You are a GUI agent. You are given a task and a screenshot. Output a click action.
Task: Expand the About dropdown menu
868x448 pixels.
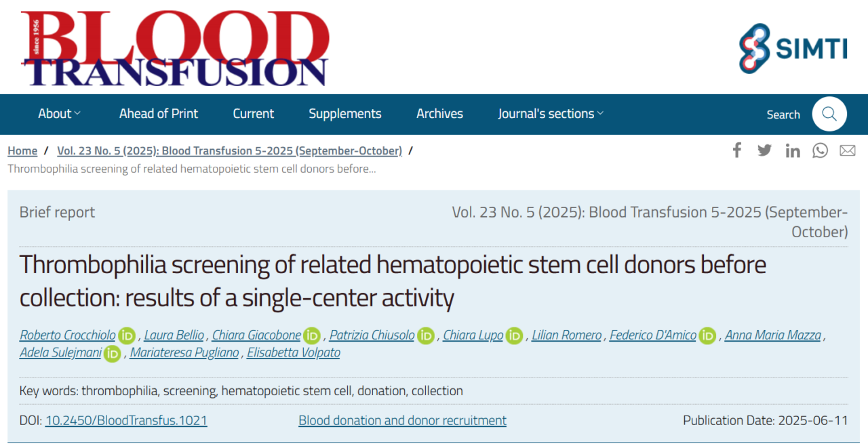(59, 114)
